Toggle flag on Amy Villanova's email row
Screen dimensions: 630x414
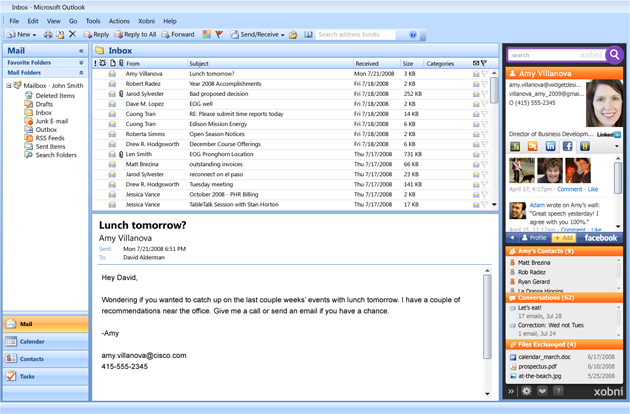coord(484,74)
